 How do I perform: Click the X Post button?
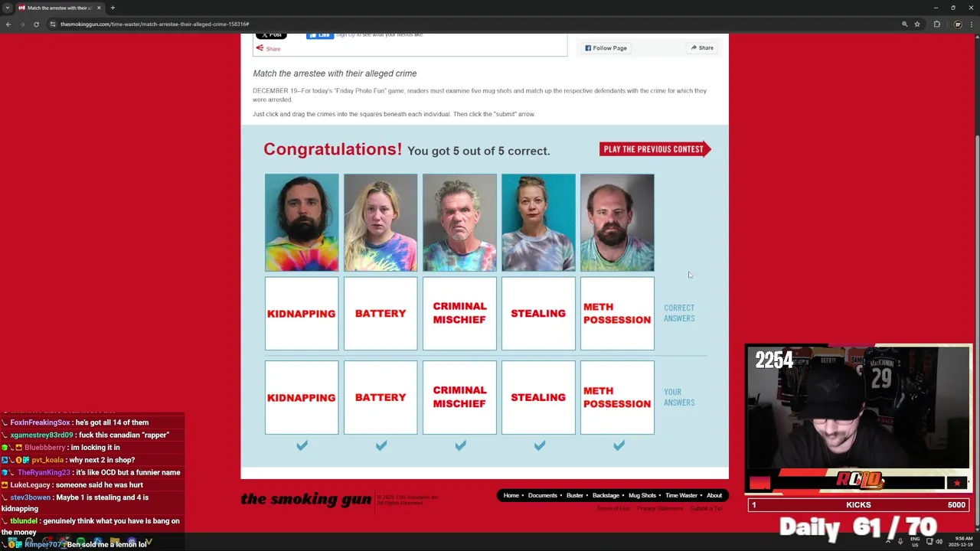coord(271,35)
